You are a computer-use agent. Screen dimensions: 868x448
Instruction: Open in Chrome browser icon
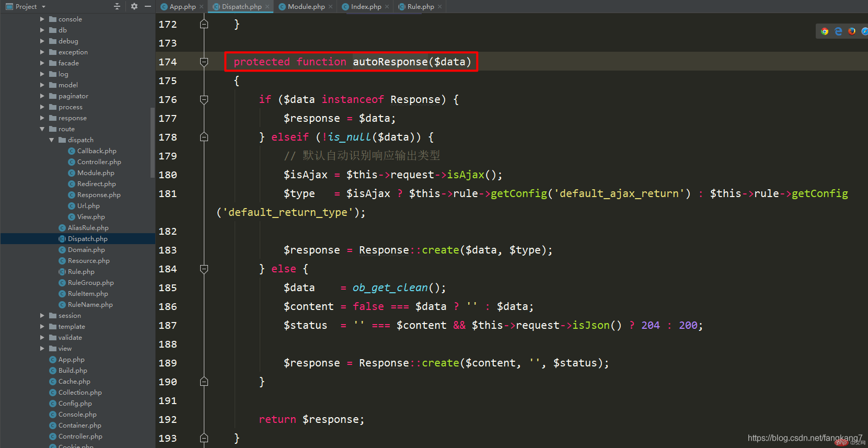(x=825, y=31)
